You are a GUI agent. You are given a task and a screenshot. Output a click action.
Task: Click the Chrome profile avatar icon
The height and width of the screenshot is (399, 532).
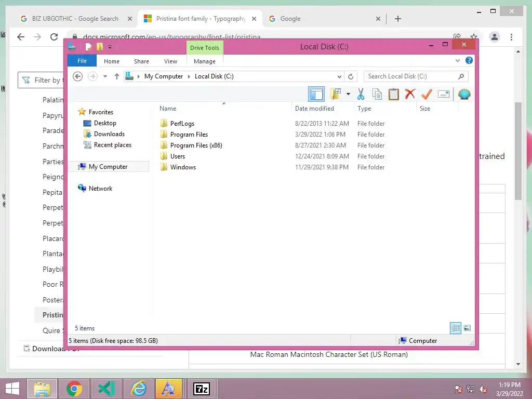pos(495,37)
